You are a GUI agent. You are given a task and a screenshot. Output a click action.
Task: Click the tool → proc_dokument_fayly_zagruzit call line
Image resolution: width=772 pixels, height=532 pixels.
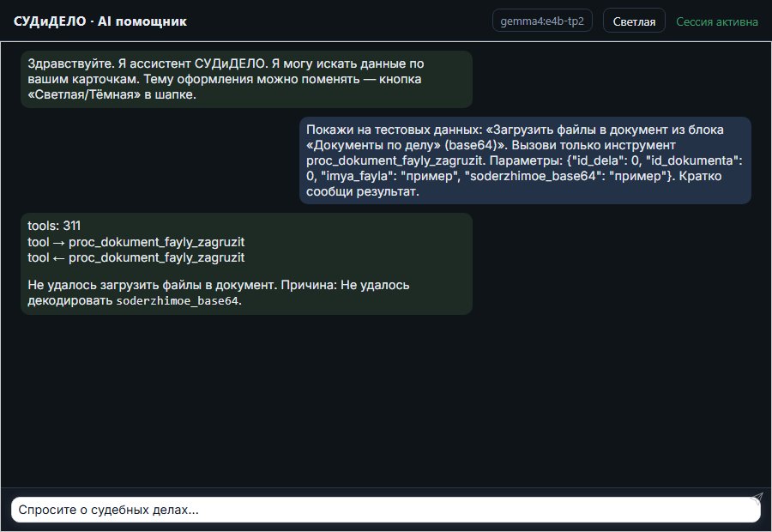tap(136, 242)
